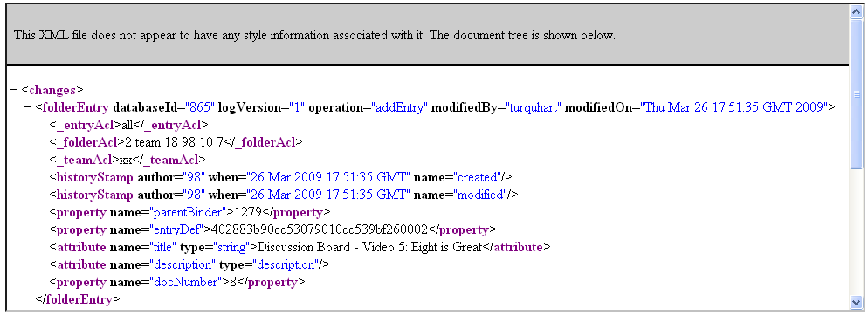Click title text "Discussion Board - Video 5: Eight is Great"
The image size is (868, 315).
point(369,248)
